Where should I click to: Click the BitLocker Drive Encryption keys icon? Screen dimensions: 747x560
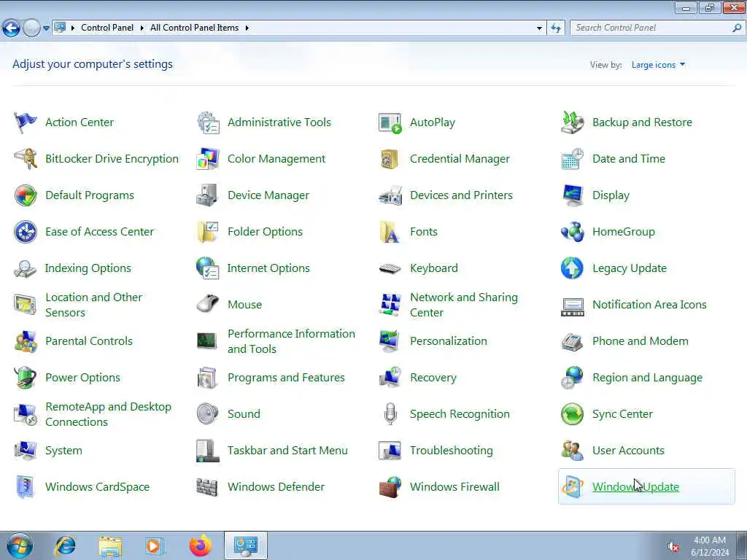(26, 158)
